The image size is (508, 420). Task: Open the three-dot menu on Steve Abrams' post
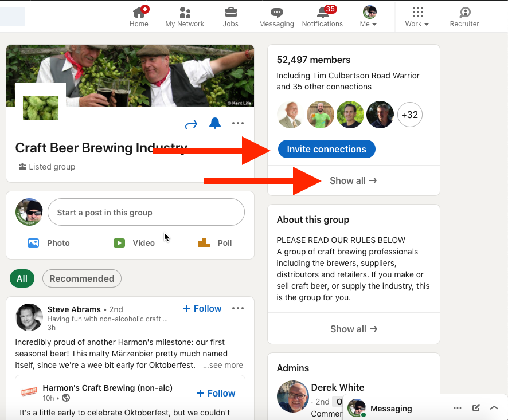coord(238,308)
